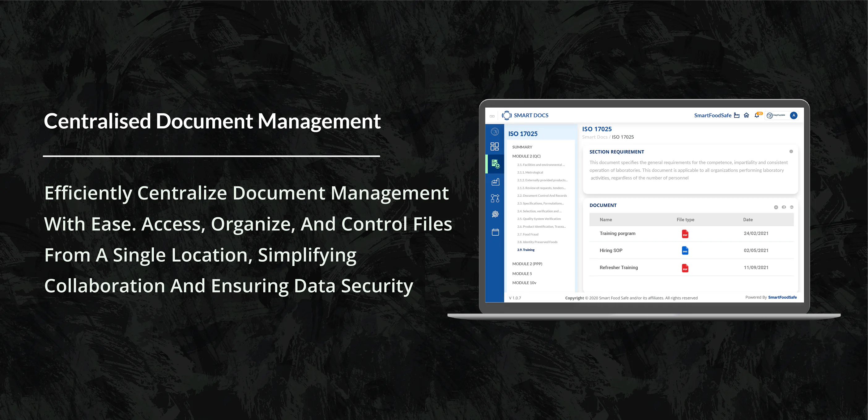Image resolution: width=868 pixels, height=420 pixels.
Task: Open the dashboard grid icon in sidebar
Action: click(x=494, y=146)
